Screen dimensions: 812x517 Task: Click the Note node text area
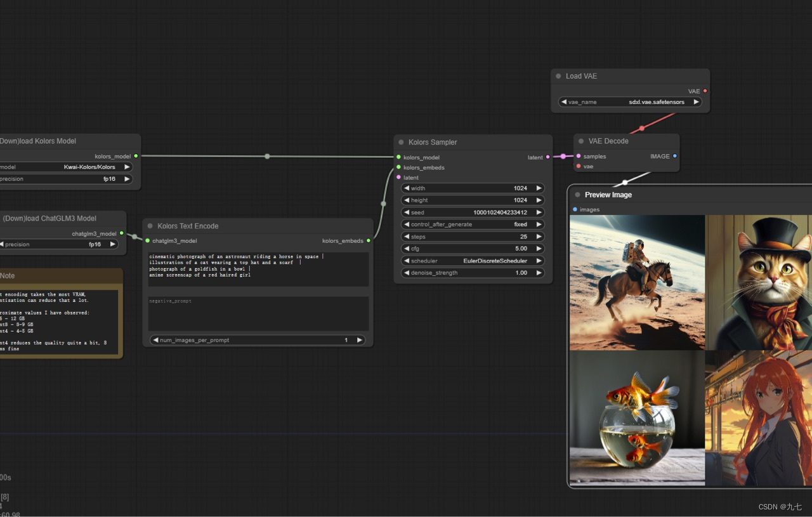pyautogui.click(x=60, y=322)
